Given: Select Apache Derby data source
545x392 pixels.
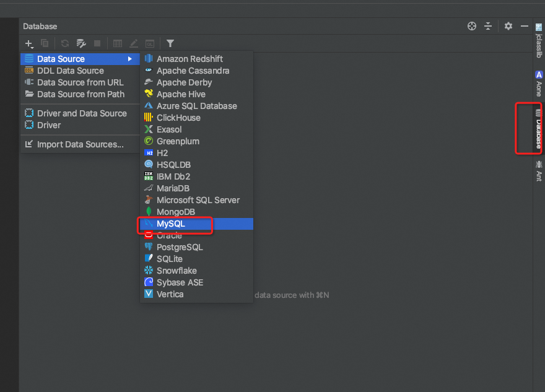Looking at the screenshot, I should [197, 83].
